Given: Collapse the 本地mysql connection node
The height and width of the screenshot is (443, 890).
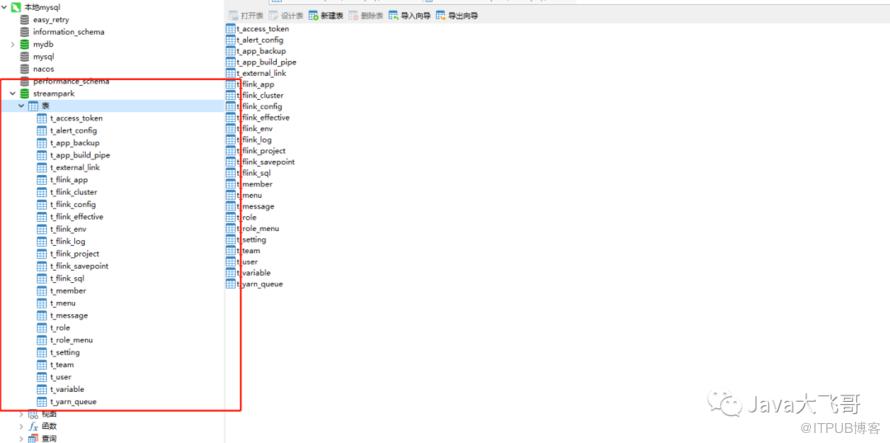Looking at the screenshot, I should coord(4,7).
